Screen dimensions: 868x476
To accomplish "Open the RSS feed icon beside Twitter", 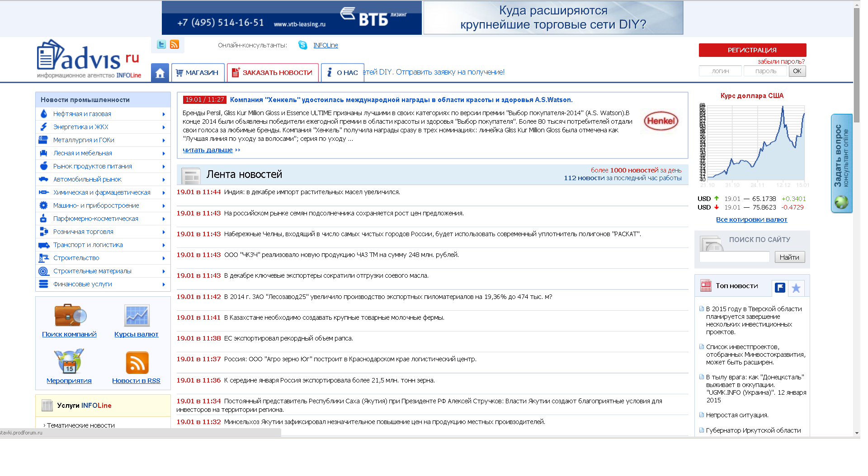I will [175, 44].
